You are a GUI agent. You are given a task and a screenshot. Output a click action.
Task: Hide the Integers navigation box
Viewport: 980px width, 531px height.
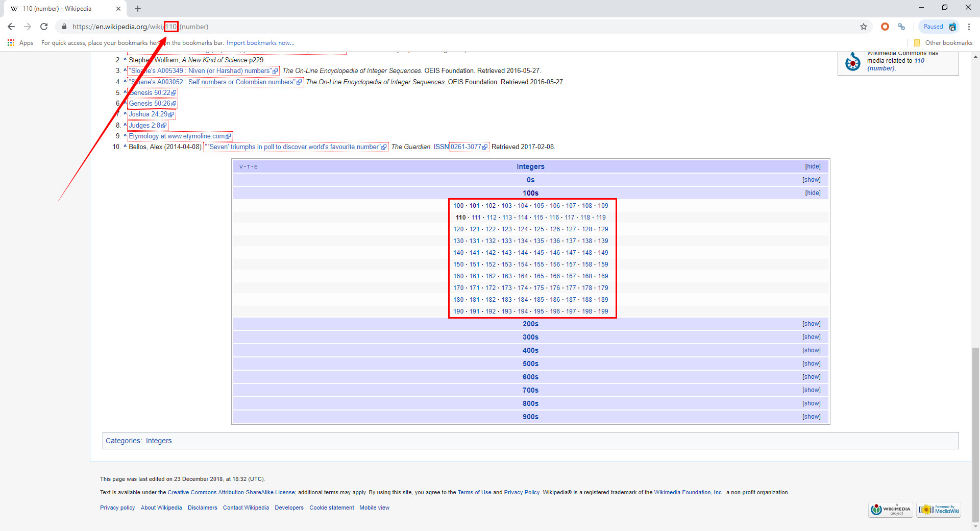click(x=813, y=166)
